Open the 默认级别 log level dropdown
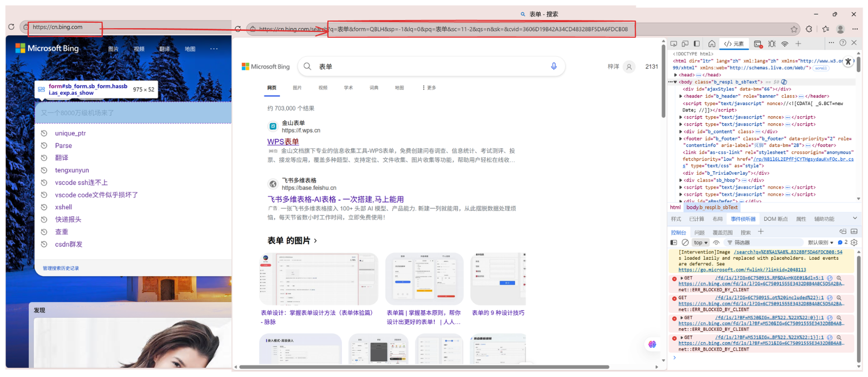 click(x=820, y=242)
